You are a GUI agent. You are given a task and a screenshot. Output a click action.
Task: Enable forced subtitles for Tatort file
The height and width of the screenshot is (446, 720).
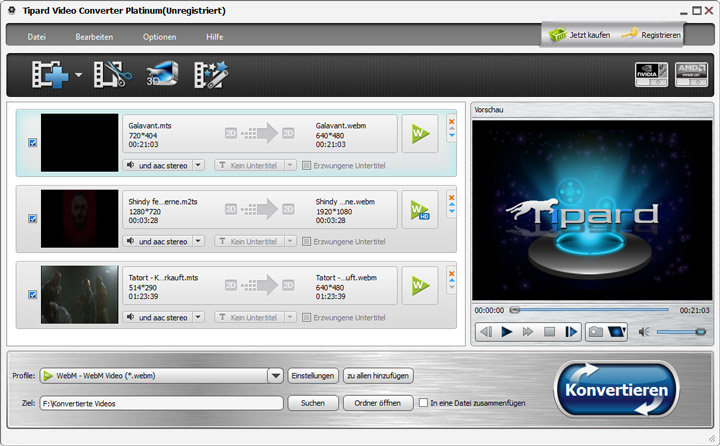click(306, 317)
